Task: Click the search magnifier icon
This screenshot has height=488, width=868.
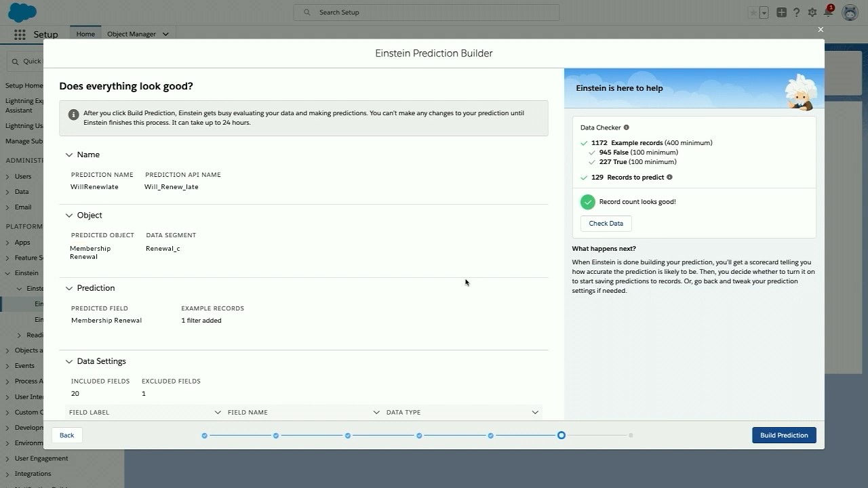Action: [x=307, y=12]
